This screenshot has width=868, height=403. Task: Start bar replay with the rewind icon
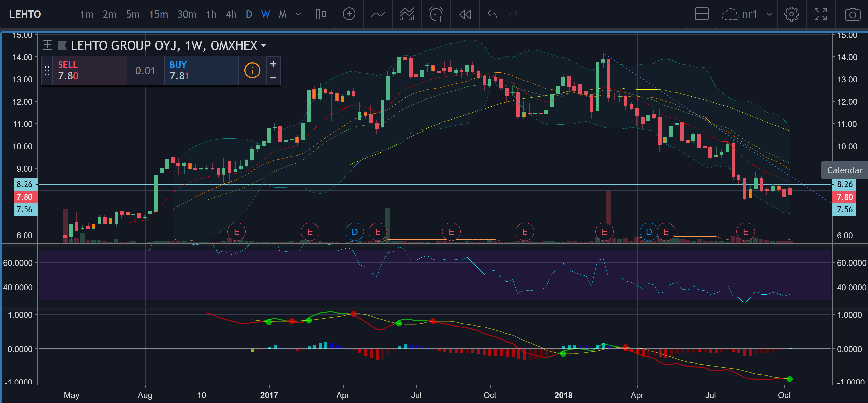click(465, 14)
